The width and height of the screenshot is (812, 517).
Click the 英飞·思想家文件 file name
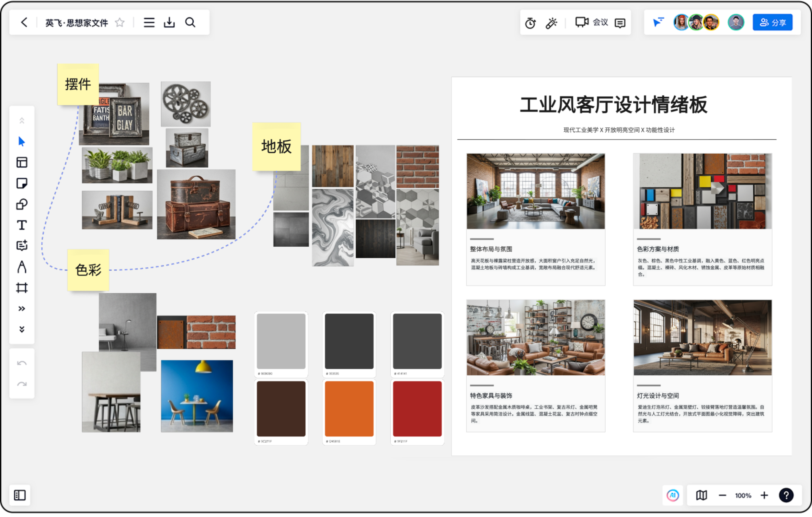click(x=76, y=23)
